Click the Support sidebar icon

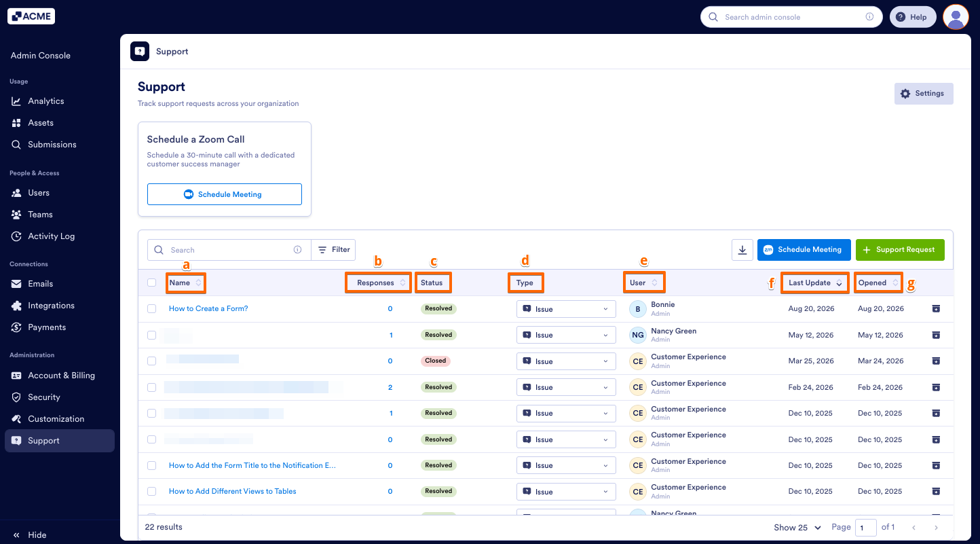point(16,441)
